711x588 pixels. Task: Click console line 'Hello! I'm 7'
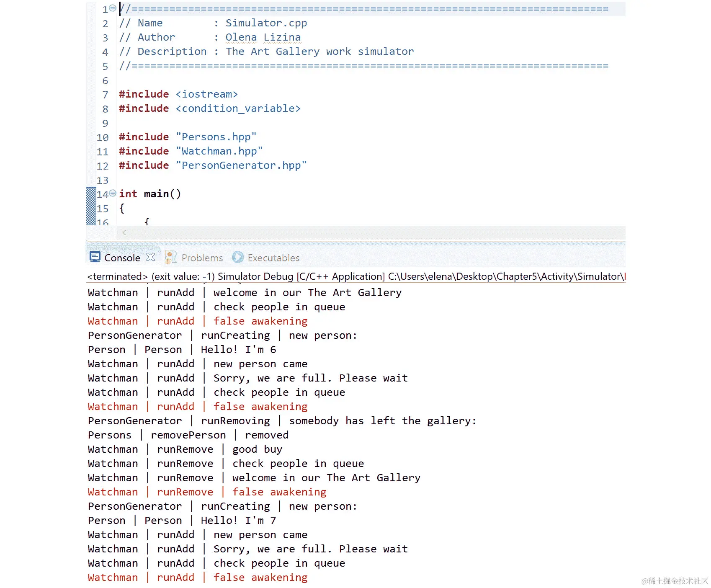238,521
